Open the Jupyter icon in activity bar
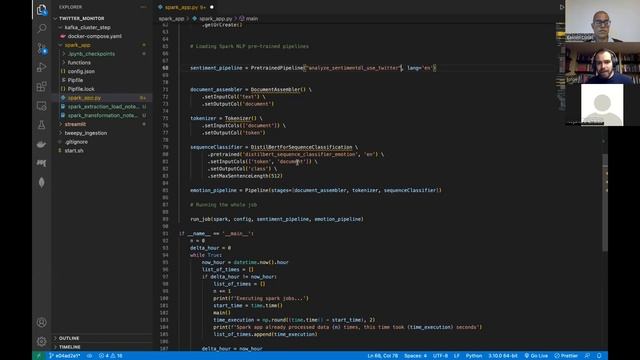640x360 pixels. coord(42,163)
